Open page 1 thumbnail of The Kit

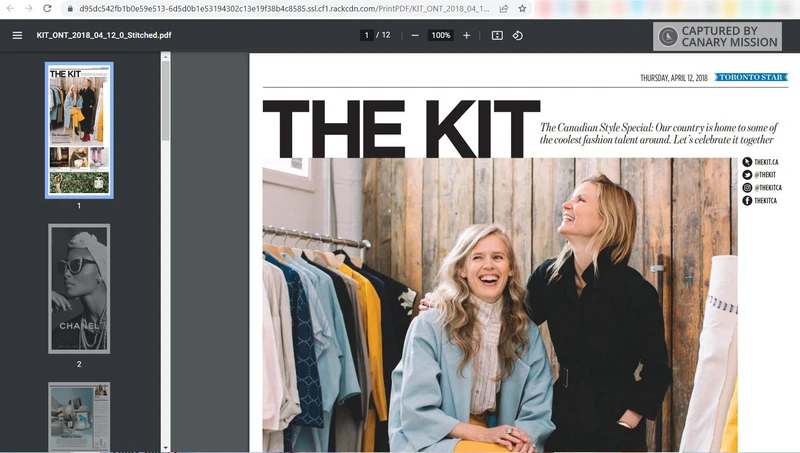(79, 130)
